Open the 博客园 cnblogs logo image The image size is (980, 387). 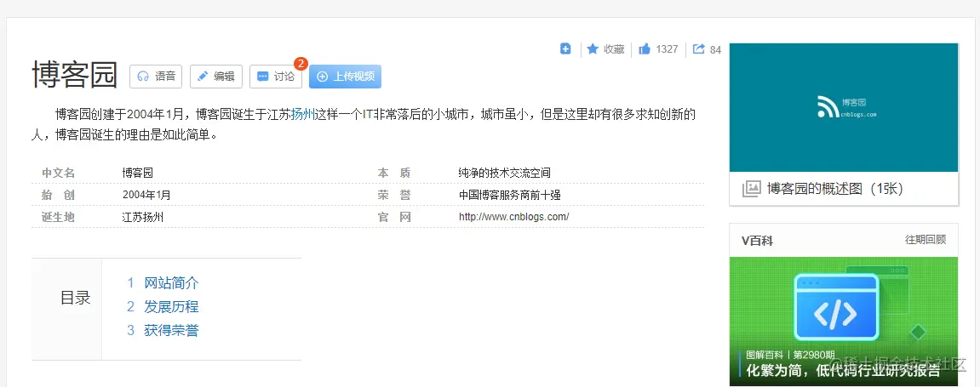tap(844, 107)
